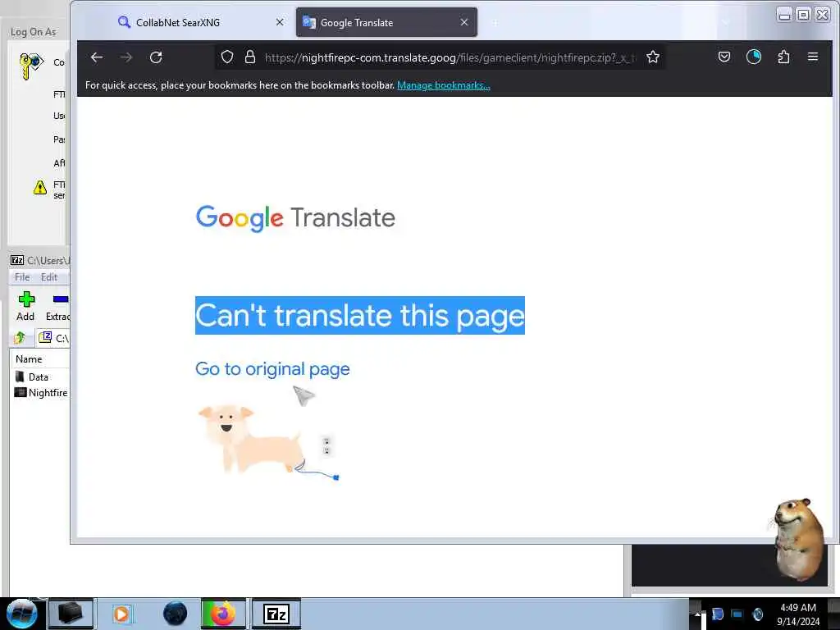The width and height of the screenshot is (840, 630).
Task: Minimize the Firefox window
Action: 784,15
